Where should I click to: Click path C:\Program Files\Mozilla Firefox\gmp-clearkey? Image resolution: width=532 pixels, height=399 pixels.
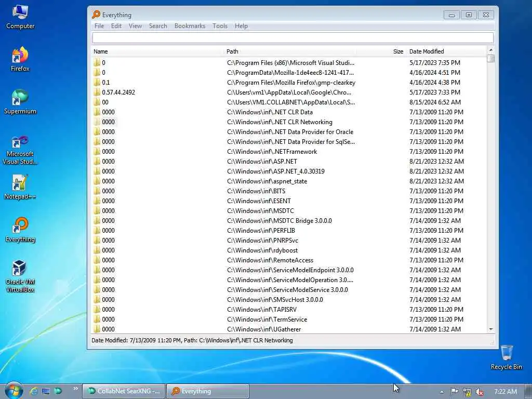pyautogui.click(x=291, y=83)
